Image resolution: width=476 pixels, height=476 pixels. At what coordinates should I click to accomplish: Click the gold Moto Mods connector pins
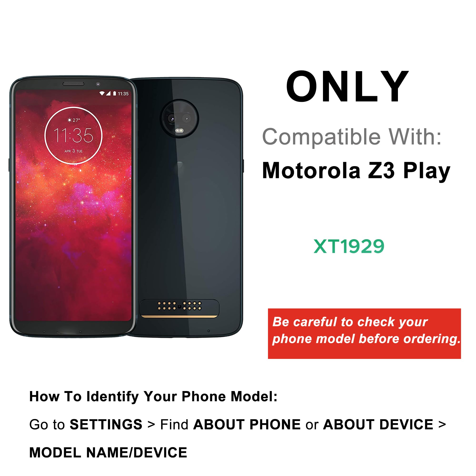click(x=179, y=306)
